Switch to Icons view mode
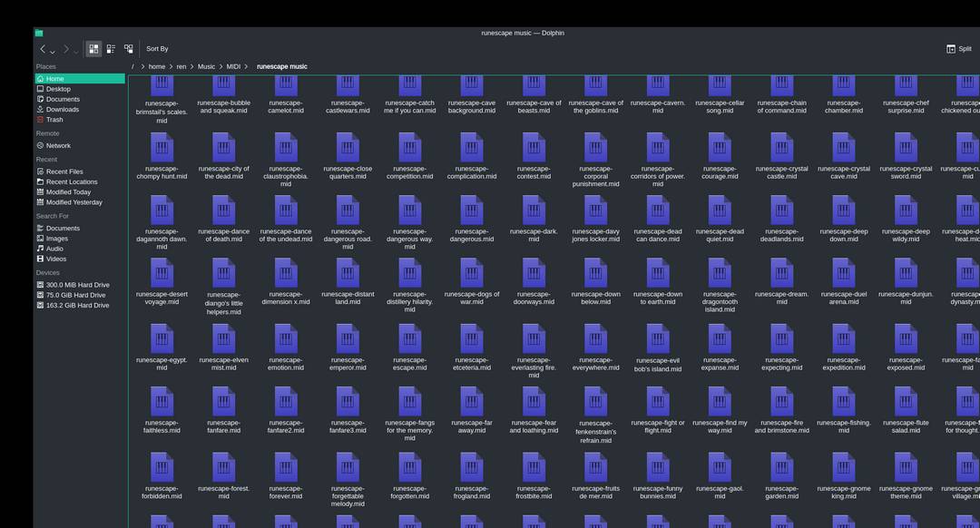This screenshot has height=528, width=980. [93, 49]
